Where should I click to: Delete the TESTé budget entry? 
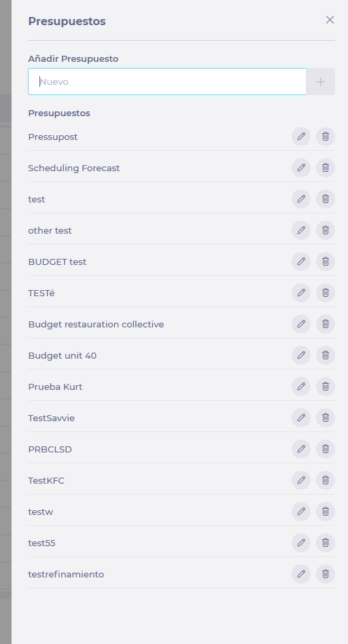326,292
